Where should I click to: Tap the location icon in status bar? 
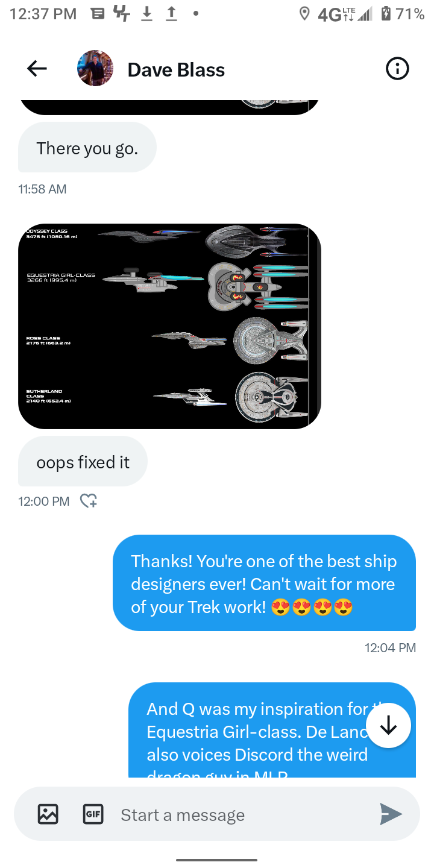click(304, 14)
